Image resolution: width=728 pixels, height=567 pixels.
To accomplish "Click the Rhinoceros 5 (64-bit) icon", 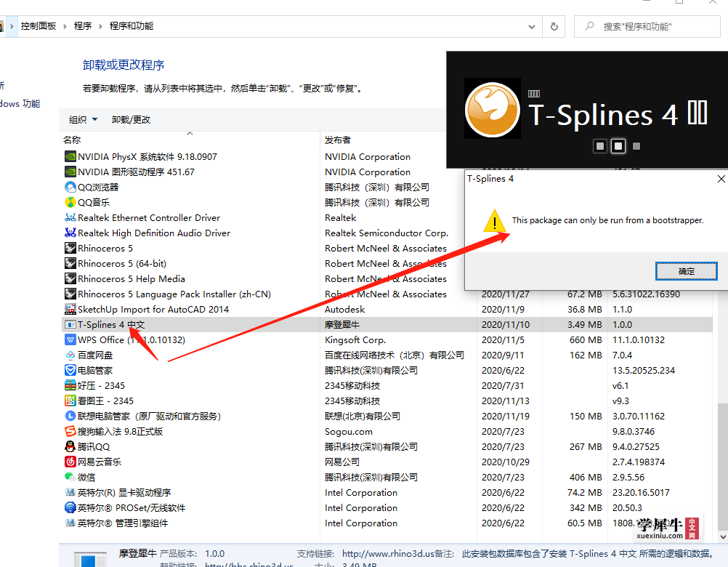I will pyautogui.click(x=70, y=263).
